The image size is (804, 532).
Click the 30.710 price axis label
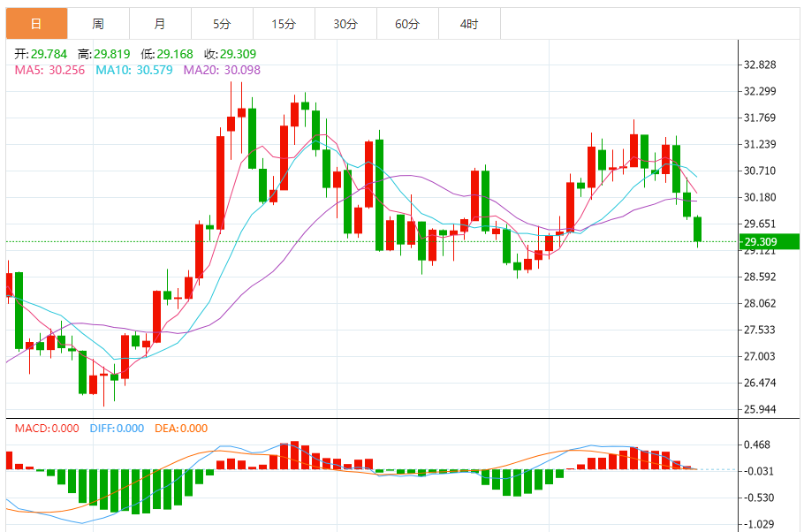(x=760, y=171)
